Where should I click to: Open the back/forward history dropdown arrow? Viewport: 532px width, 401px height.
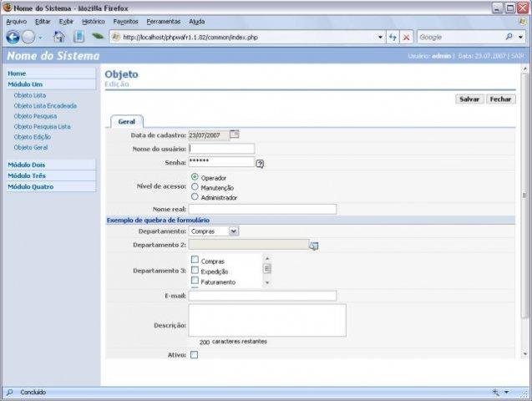(40, 38)
